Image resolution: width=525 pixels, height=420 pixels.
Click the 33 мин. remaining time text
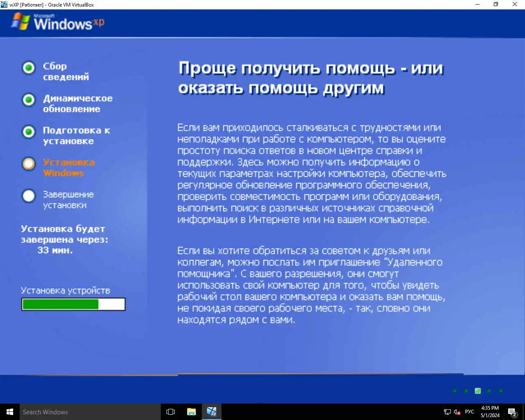pos(55,250)
